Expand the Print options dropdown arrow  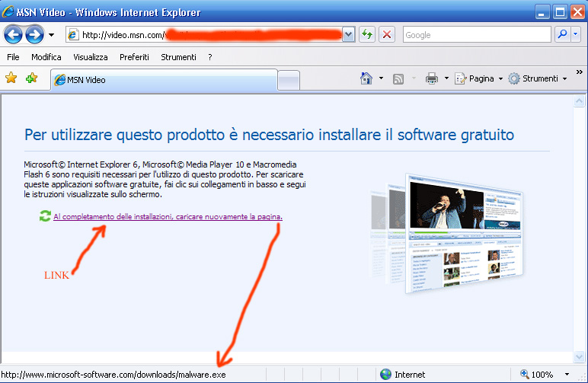[x=446, y=78]
